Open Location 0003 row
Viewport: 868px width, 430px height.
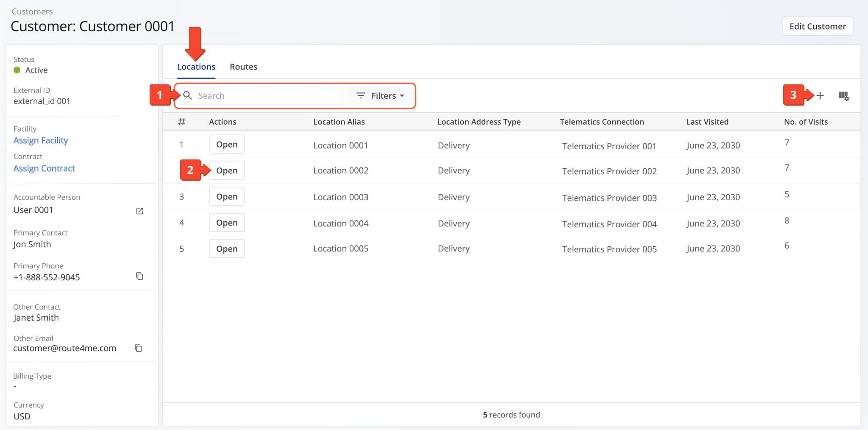[x=227, y=197]
